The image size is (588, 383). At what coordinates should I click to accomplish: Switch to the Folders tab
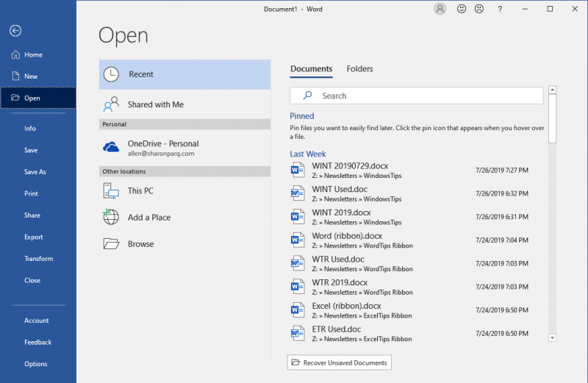point(359,69)
